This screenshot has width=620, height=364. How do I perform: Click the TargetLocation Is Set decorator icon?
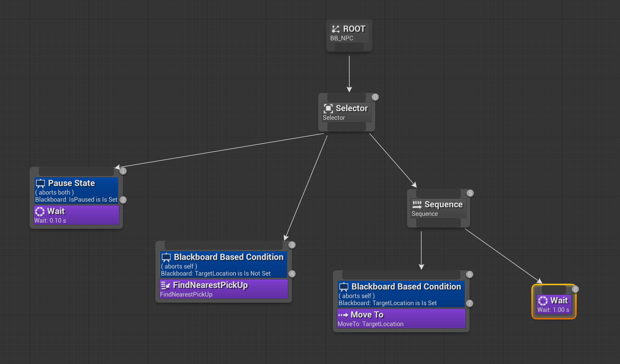click(344, 287)
